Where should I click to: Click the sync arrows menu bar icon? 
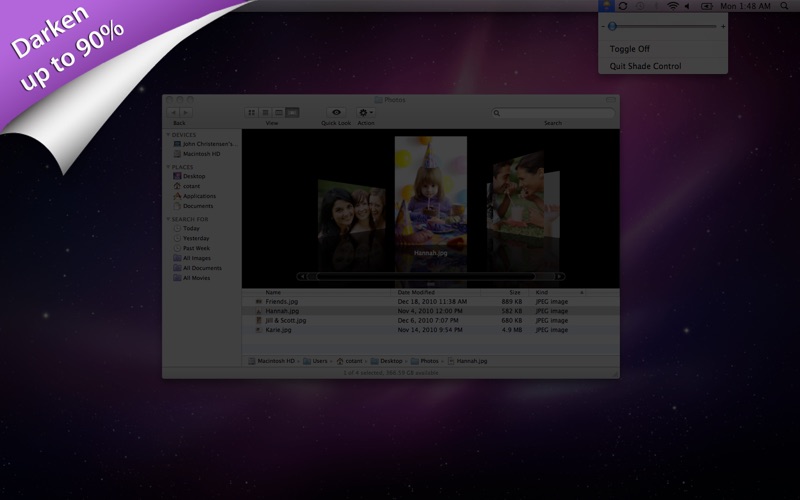click(x=623, y=6)
